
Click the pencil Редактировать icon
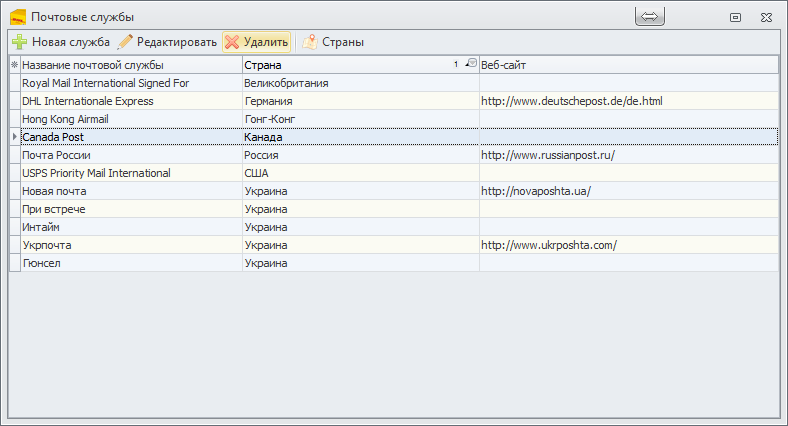(125, 42)
